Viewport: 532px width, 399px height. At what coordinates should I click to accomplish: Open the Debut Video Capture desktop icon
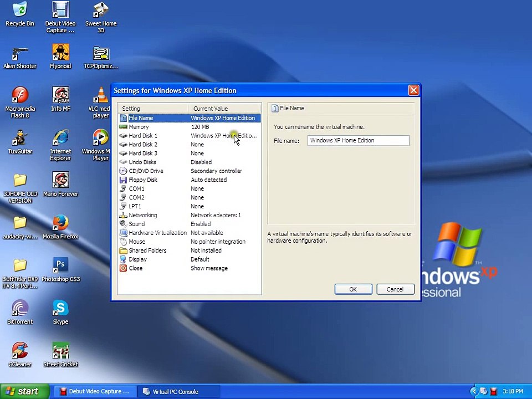60,17
